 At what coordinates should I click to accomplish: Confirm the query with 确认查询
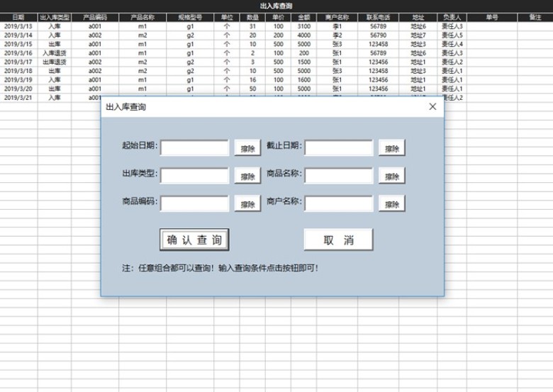[x=194, y=240]
